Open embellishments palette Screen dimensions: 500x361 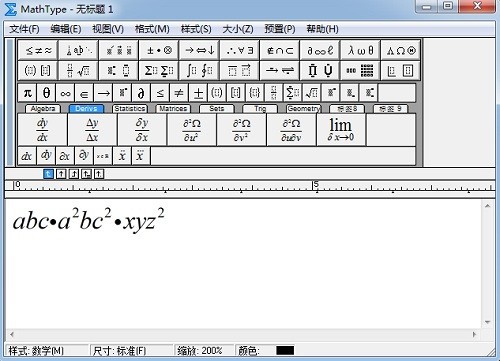119,50
